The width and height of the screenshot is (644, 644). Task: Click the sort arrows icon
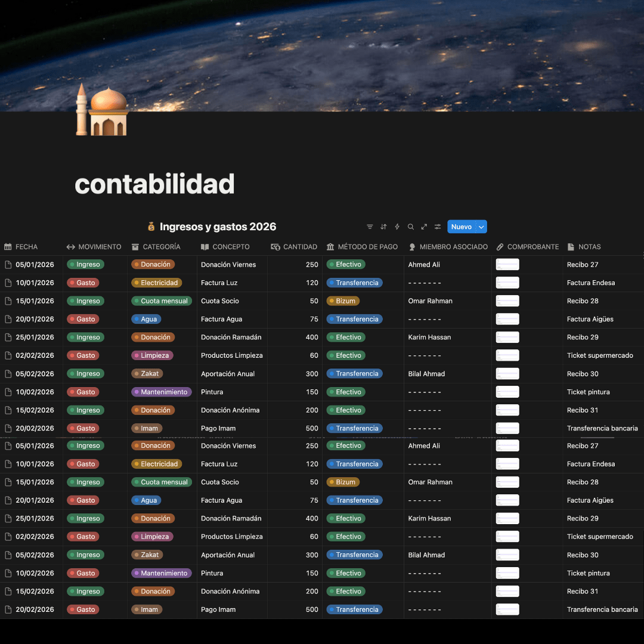click(383, 227)
